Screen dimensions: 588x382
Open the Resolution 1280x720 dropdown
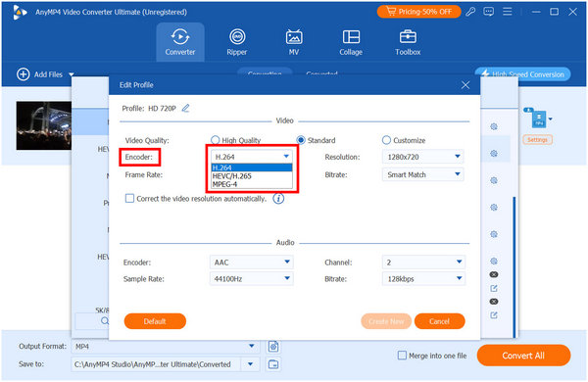click(423, 157)
